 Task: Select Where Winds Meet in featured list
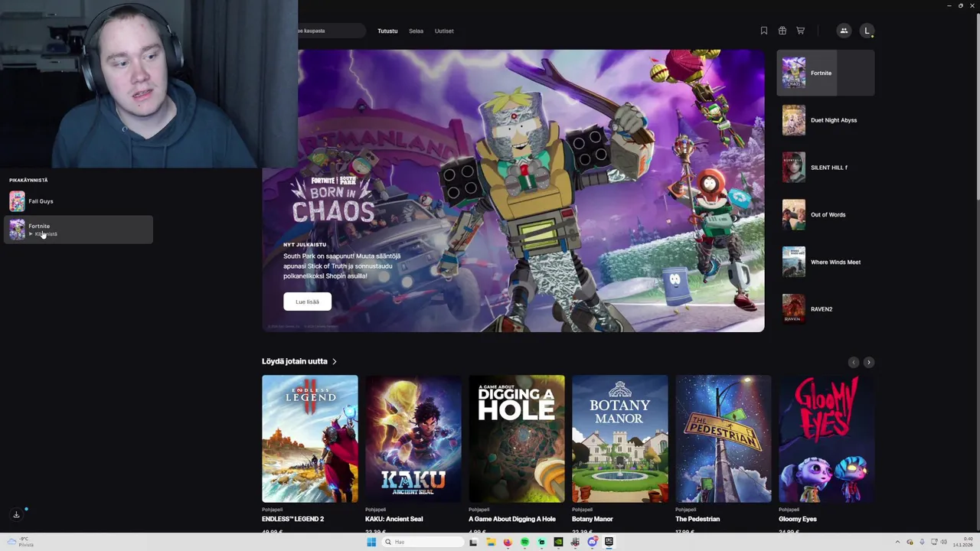825,262
